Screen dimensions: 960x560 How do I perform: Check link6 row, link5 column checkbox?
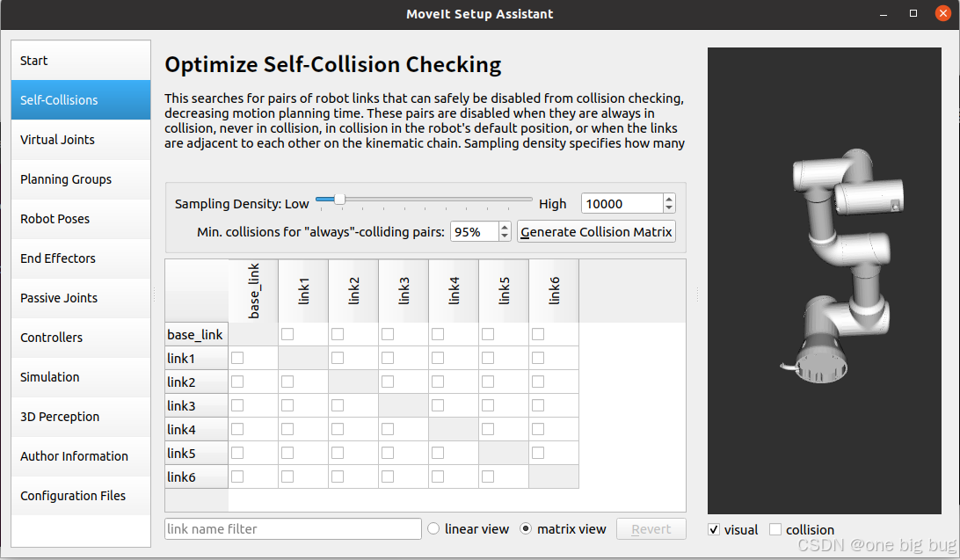pyautogui.click(x=488, y=476)
